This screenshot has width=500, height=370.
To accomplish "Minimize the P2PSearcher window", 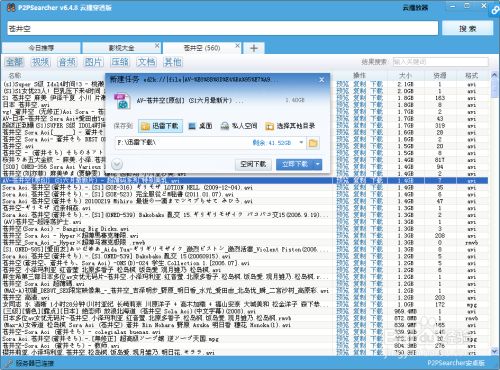I will click(x=452, y=6).
